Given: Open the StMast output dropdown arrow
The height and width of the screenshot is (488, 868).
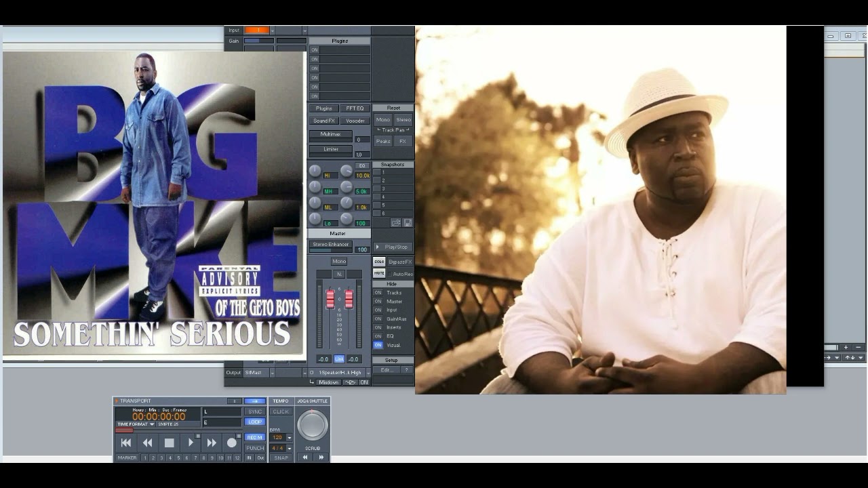Looking at the screenshot, I should click(273, 373).
